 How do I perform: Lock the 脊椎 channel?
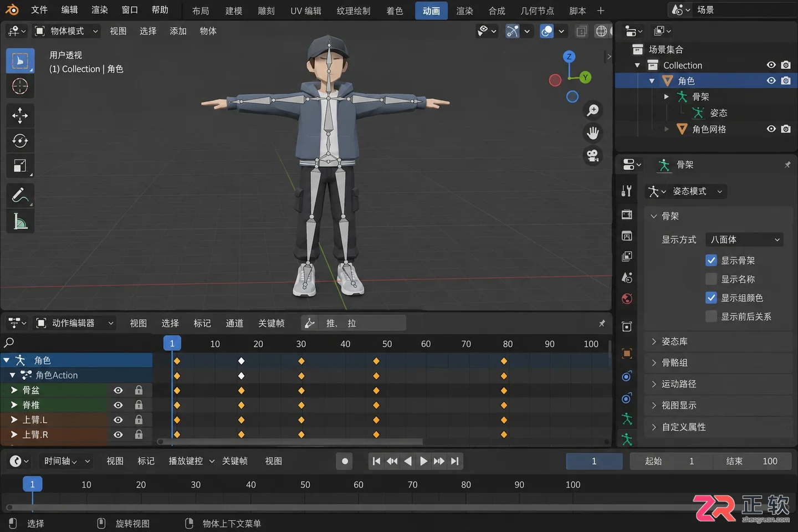pos(139,405)
